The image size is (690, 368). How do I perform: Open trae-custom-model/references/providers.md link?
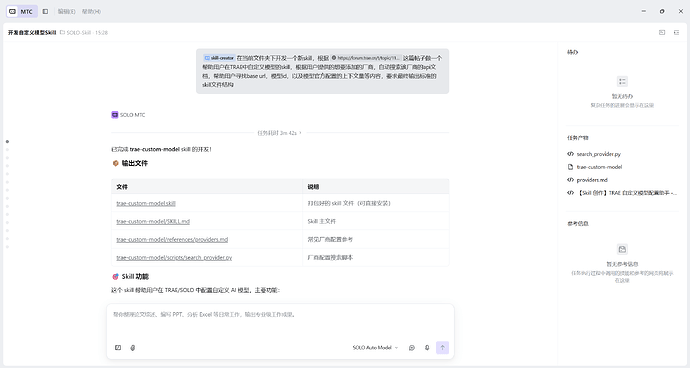[172, 239]
